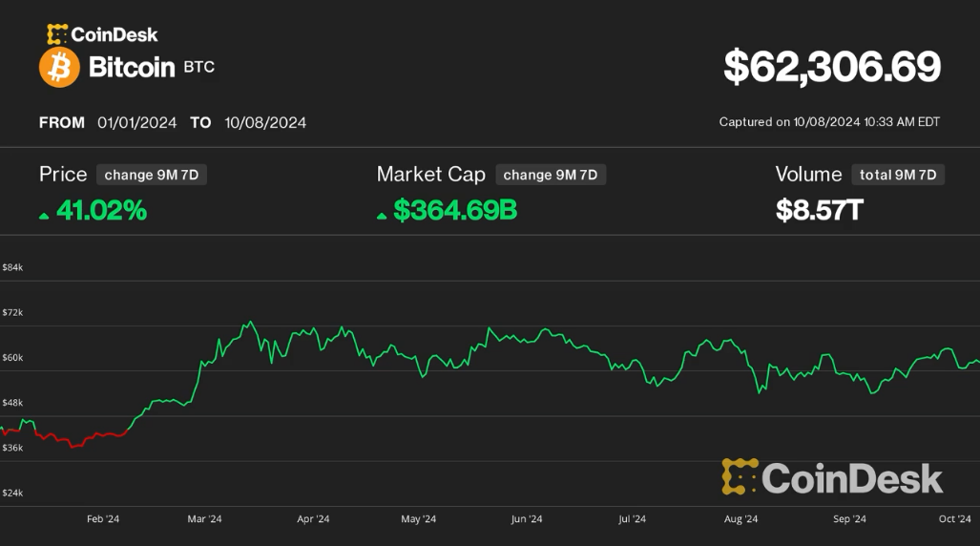Click the Oct '24 x-axis label
The width and height of the screenshot is (980, 546).
[954, 519]
